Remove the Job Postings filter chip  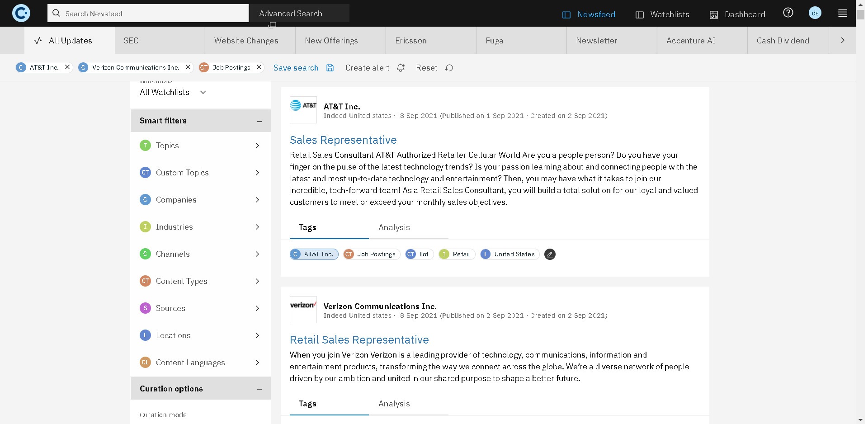[259, 67]
